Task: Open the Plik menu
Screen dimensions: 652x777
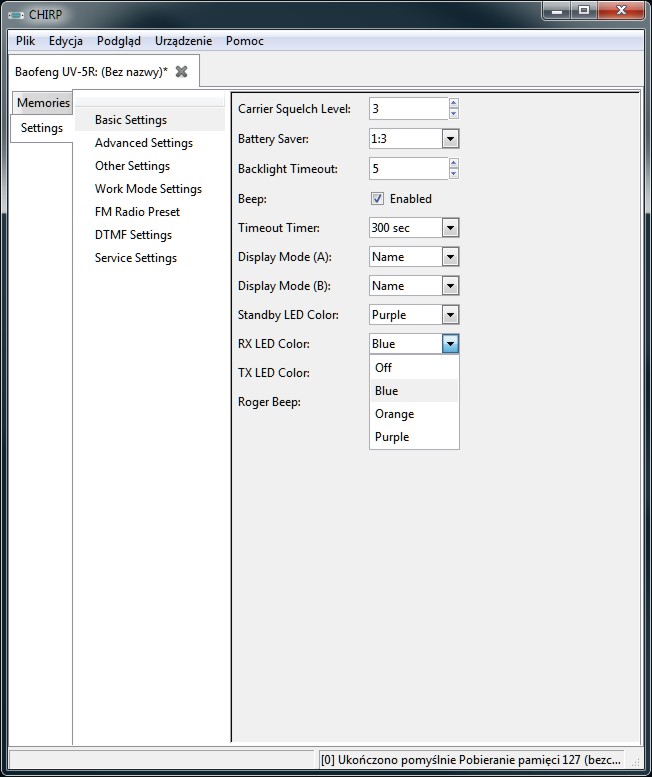Action: pyautogui.click(x=25, y=41)
